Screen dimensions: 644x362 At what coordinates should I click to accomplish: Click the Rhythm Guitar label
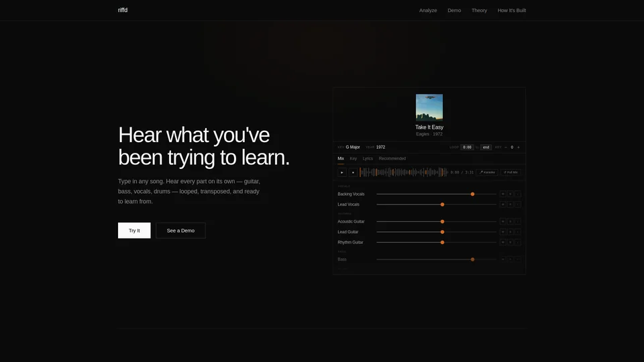[350, 242]
